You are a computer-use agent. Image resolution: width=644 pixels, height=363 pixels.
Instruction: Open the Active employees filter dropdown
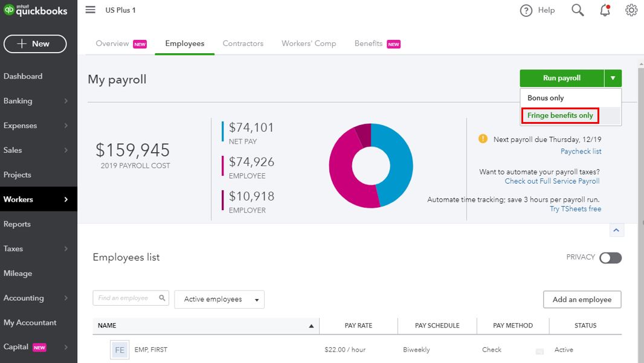coord(219,300)
